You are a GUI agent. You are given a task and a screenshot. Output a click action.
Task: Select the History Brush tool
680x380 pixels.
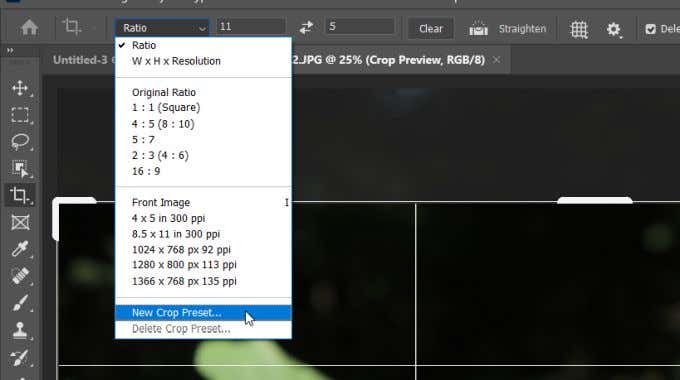pyautogui.click(x=20, y=357)
